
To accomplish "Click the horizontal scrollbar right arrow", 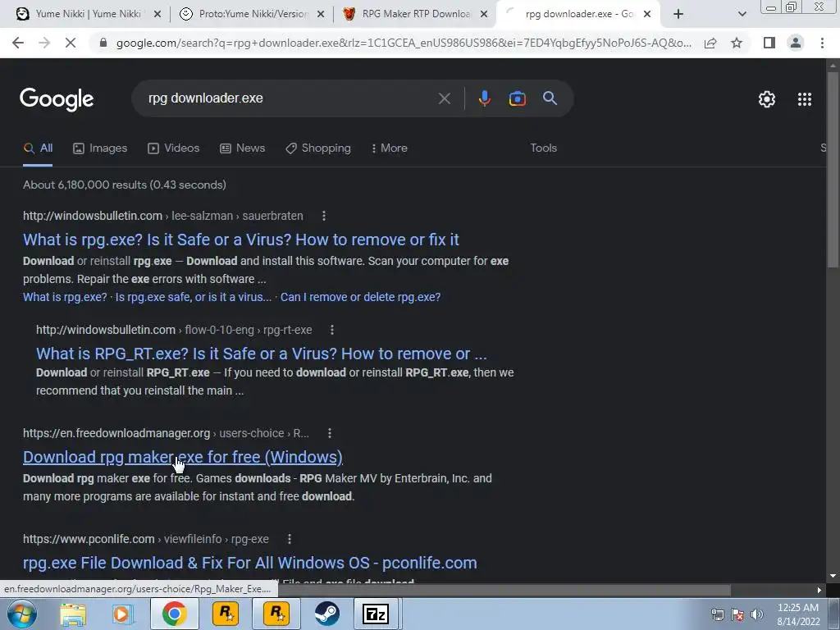I will click(819, 590).
